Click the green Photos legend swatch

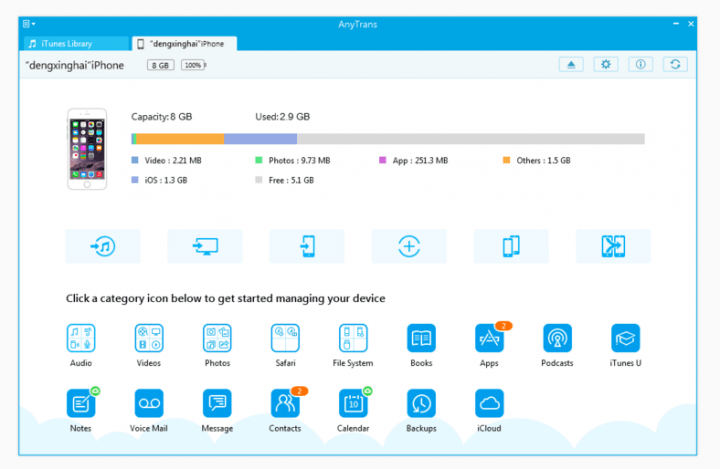point(259,160)
